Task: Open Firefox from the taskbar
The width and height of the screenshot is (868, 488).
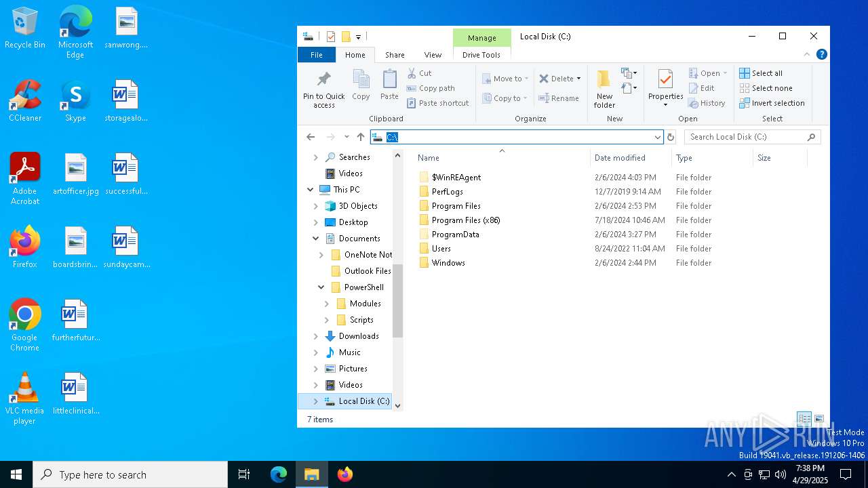Action: (x=345, y=474)
